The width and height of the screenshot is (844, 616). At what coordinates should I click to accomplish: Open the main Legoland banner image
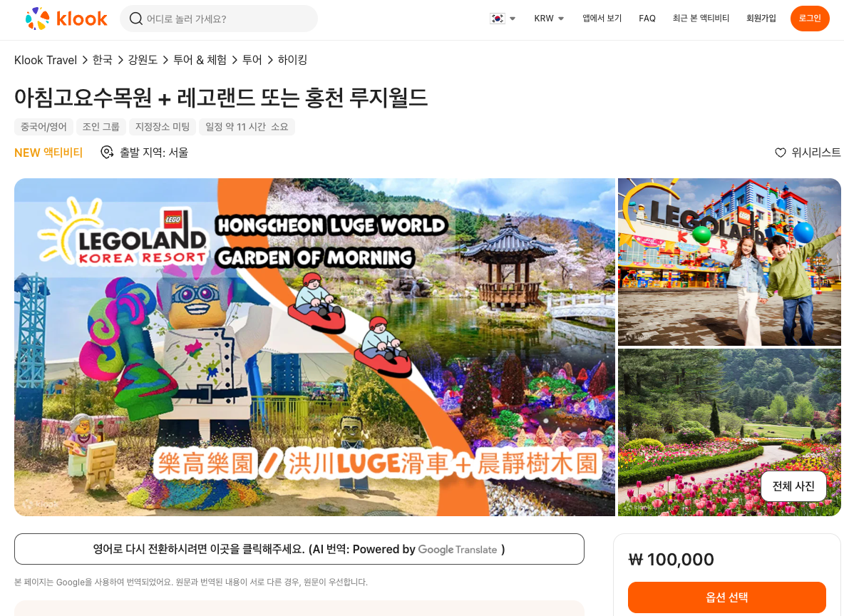(314, 347)
